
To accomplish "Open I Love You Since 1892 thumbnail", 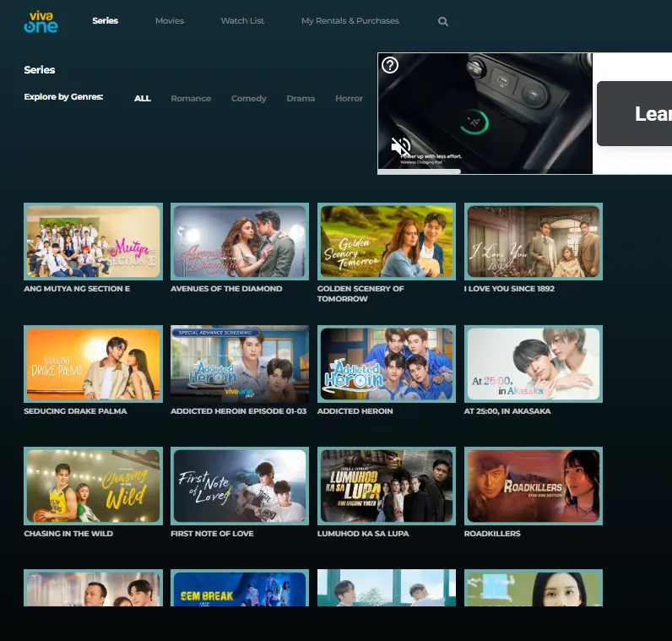I will tap(534, 242).
